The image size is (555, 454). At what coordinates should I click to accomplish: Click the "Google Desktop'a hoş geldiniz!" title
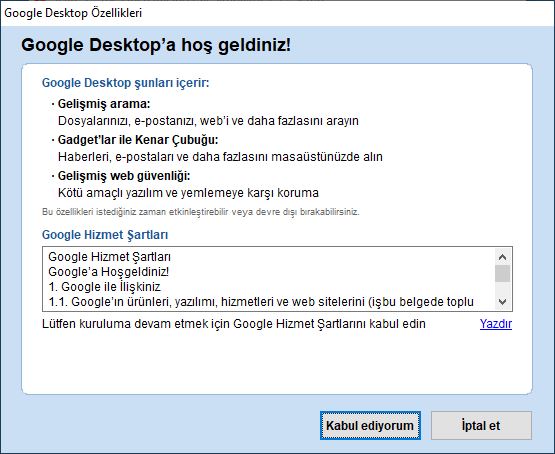156,45
